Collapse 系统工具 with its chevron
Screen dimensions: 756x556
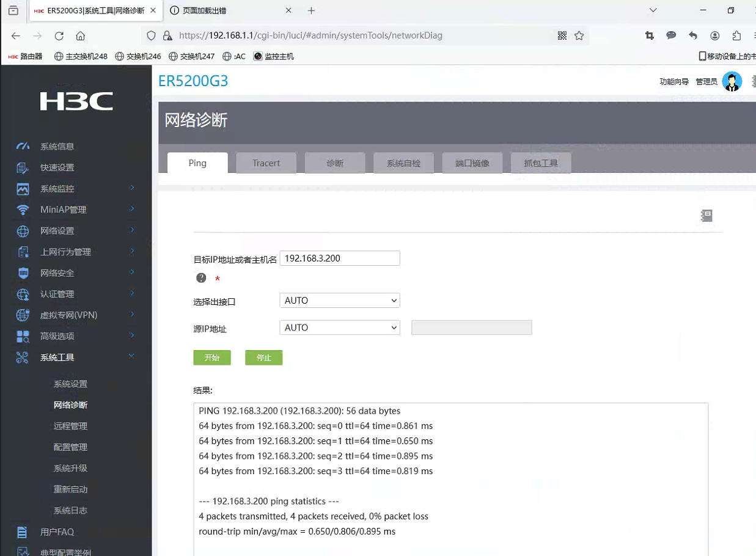pos(132,356)
